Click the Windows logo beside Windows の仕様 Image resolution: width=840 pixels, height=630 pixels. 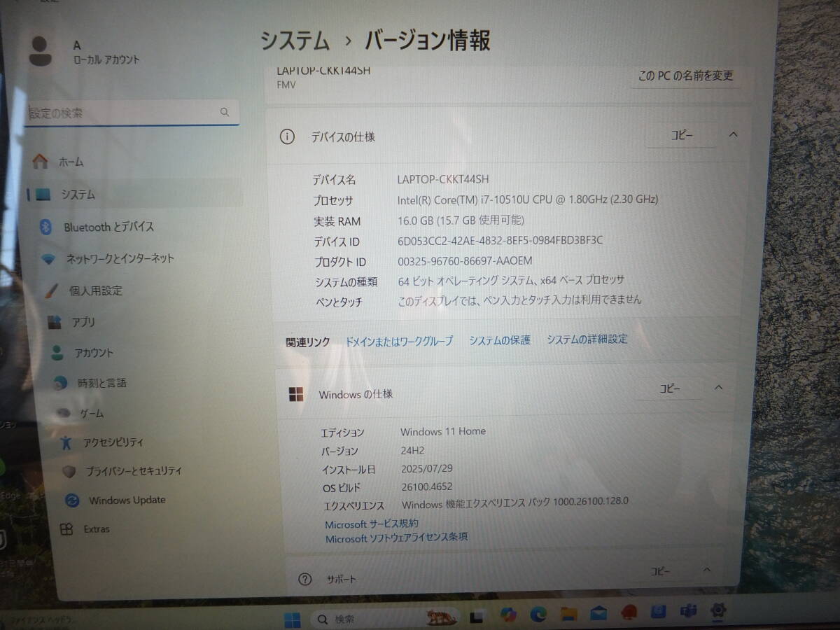(x=296, y=394)
